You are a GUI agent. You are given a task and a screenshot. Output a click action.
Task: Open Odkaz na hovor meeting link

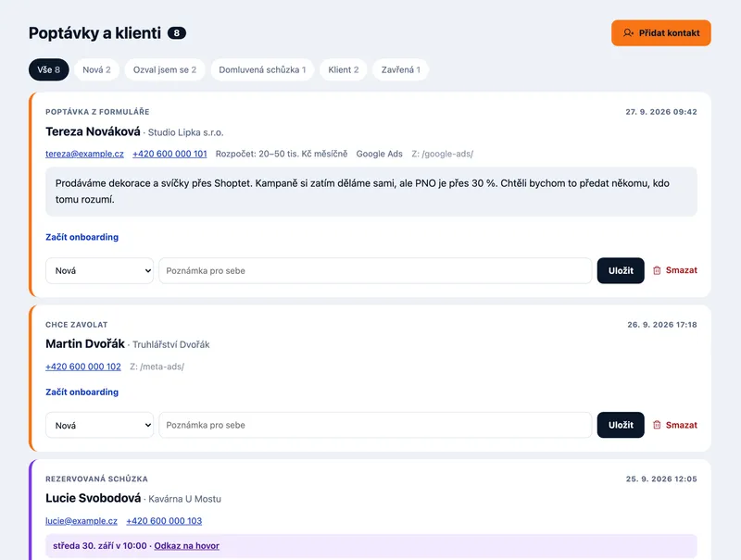(x=187, y=546)
